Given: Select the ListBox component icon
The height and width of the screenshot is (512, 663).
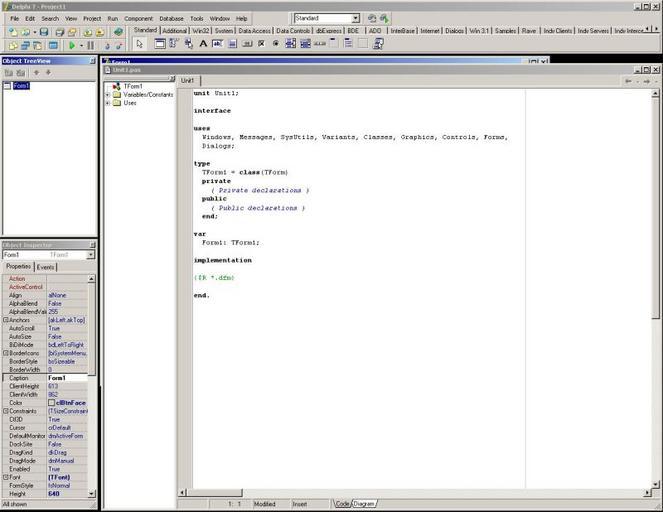Looking at the screenshot, I should [x=290, y=44].
